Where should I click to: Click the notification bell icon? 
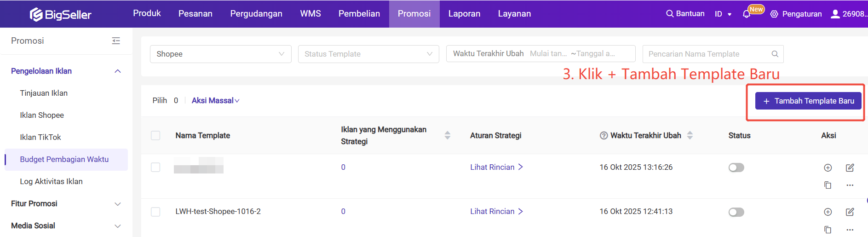[x=746, y=14]
